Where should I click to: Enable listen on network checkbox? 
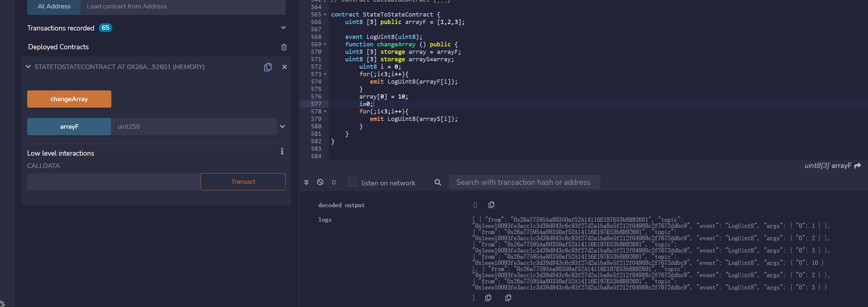[353, 182]
